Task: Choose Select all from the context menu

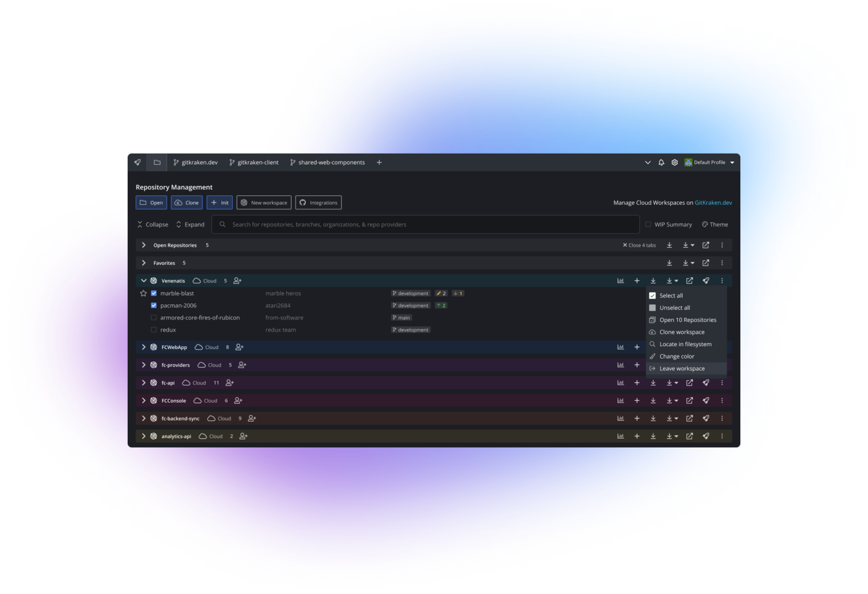Action: click(686, 296)
